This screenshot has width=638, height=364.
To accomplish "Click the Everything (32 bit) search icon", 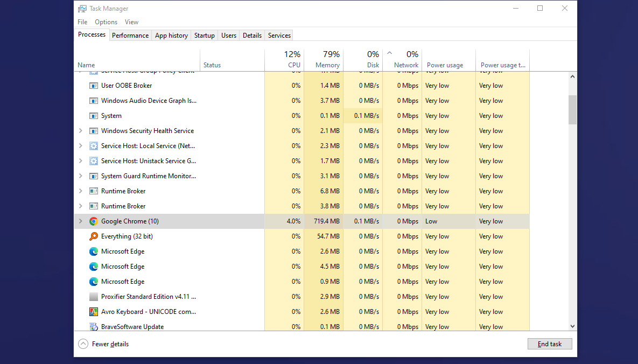I will (93, 236).
